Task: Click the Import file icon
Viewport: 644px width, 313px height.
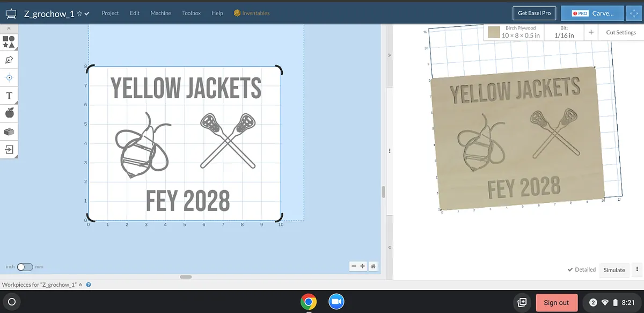Action: (9, 149)
